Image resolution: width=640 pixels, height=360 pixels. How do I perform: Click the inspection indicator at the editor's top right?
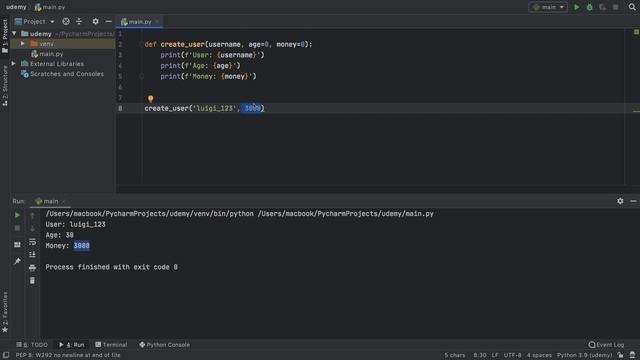636,32
